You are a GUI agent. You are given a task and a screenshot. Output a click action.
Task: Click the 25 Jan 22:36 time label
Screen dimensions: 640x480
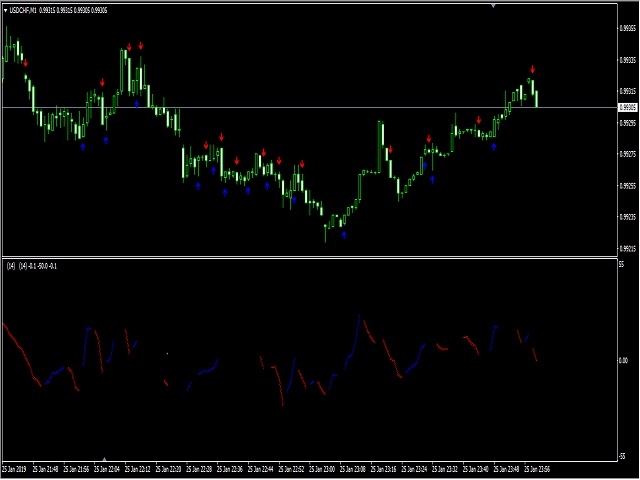pyautogui.click(x=230, y=469)
